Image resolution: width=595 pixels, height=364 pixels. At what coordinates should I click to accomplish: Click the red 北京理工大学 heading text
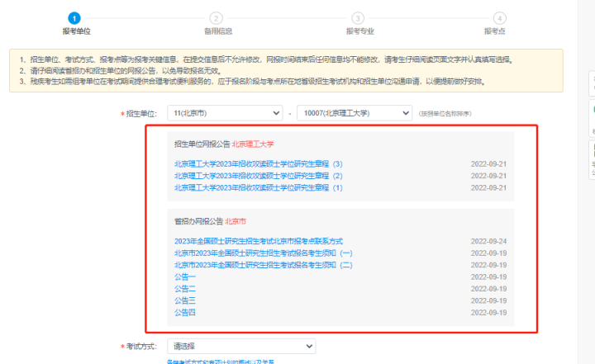pyautogui.click(x=253, y=144)
